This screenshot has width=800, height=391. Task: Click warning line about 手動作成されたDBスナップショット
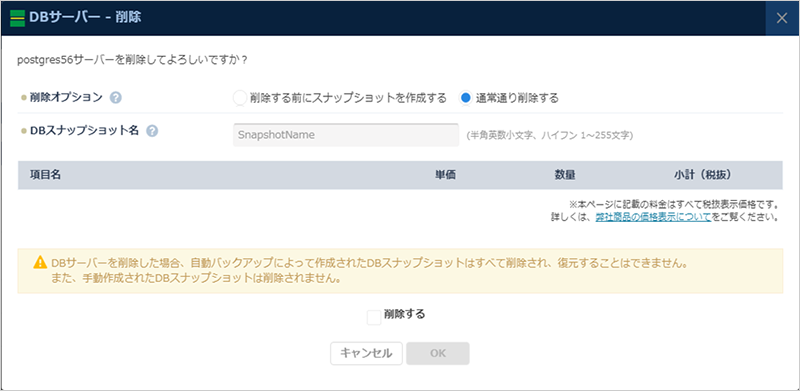coord(196,279)
